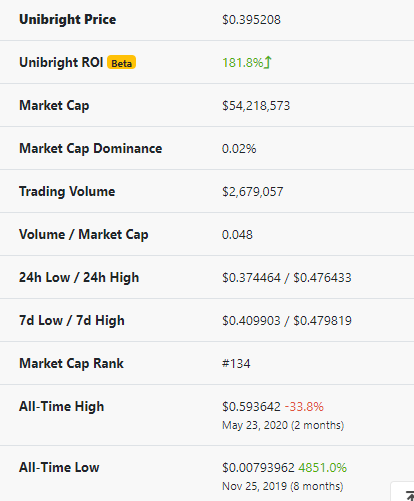This screenshot has height=501, width=414.
Task: Click the Market Cap Rank #134
Action: (236, 364)
